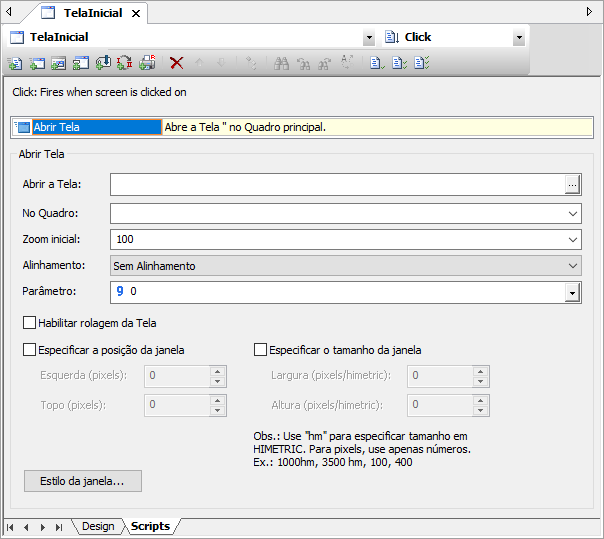This screenshot has width=604, height=539.
Task: Click the printer icon in scripts toolbar
Action: click(x=147, y=63)
